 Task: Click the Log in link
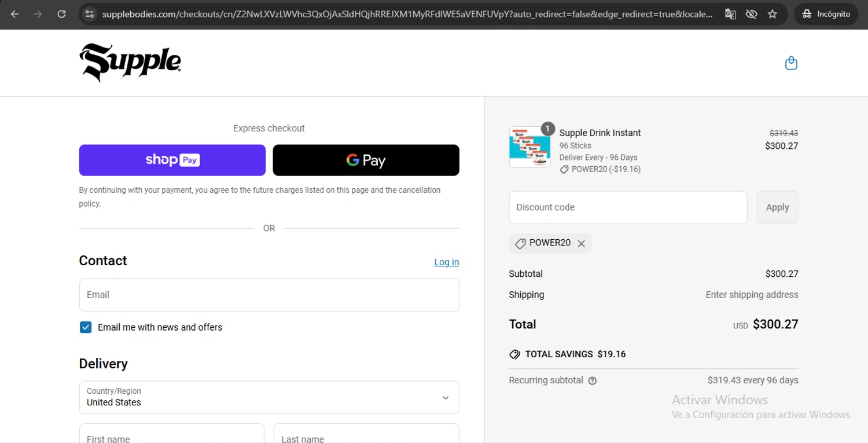447,262
